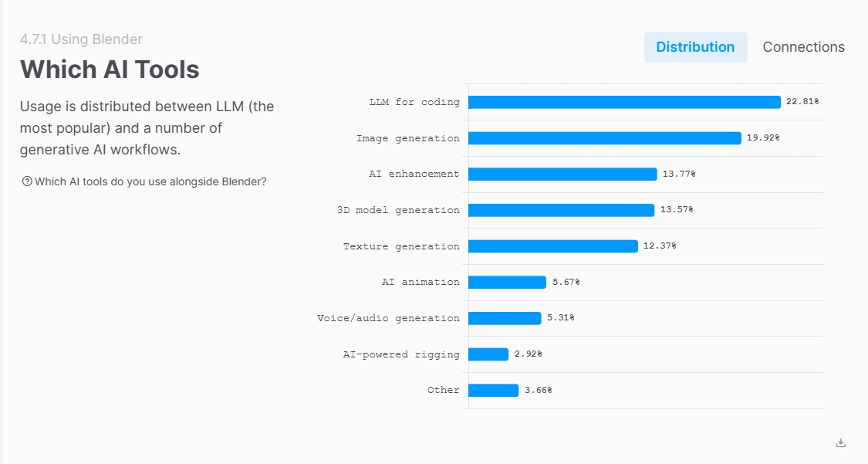Click the Other category bar
The height and width of the screenshot is (464, 868).
coord(493,391)
